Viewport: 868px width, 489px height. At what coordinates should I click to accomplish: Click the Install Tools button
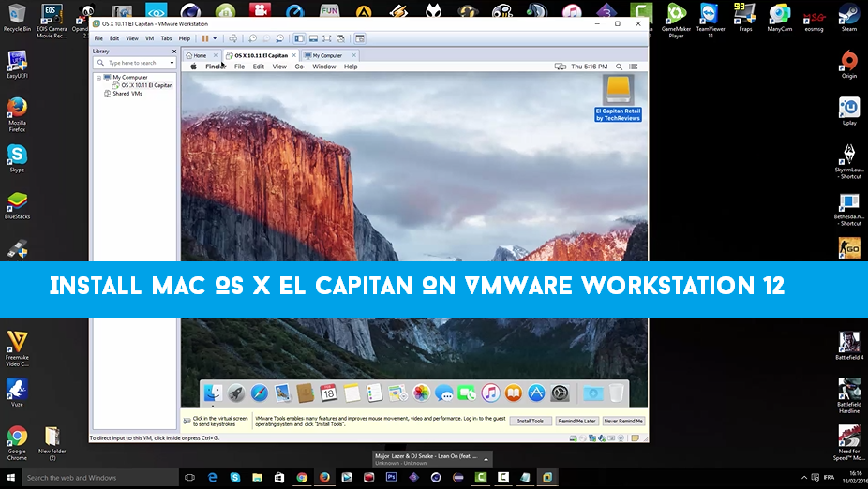pos(531,421)
